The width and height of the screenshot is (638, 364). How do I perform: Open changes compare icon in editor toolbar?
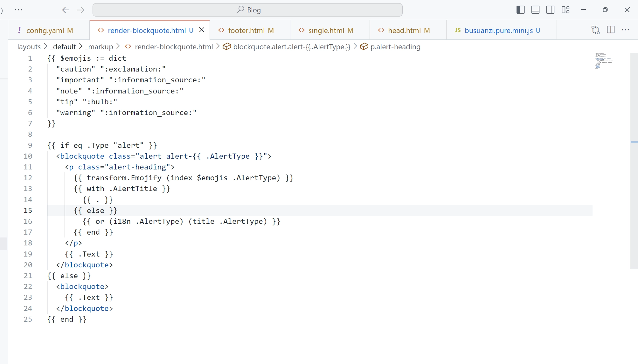tap(596, 30)
